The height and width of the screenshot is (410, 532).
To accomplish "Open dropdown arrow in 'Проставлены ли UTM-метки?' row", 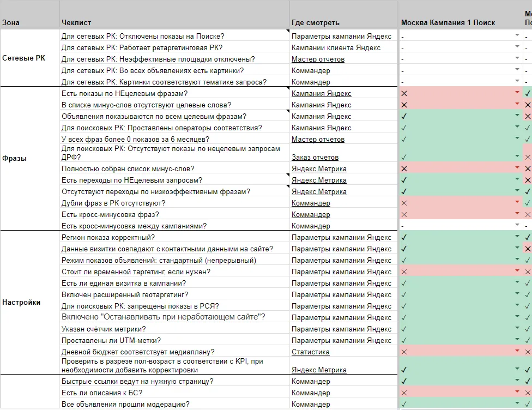I will coord(517,340).
